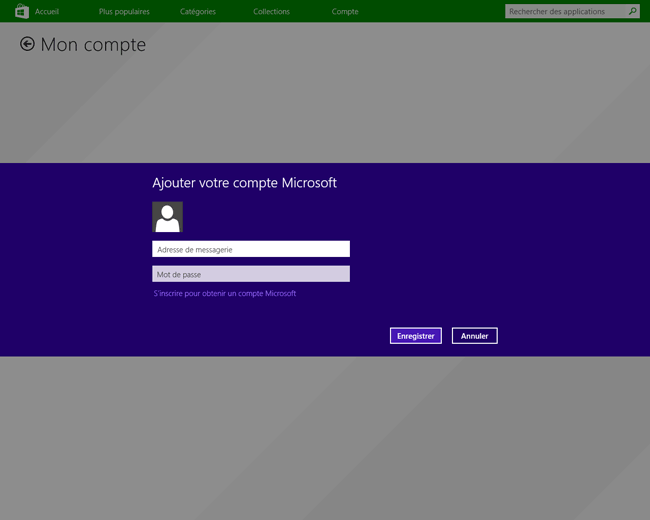This screenshot has width=650, height=520.
Task: Click the Enregistrer button
Action: click(x=416, y=336)
